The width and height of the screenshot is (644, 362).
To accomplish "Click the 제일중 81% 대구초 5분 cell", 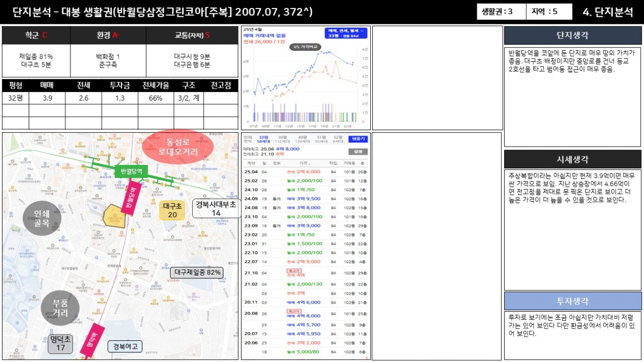I will [x=36, y=61].
